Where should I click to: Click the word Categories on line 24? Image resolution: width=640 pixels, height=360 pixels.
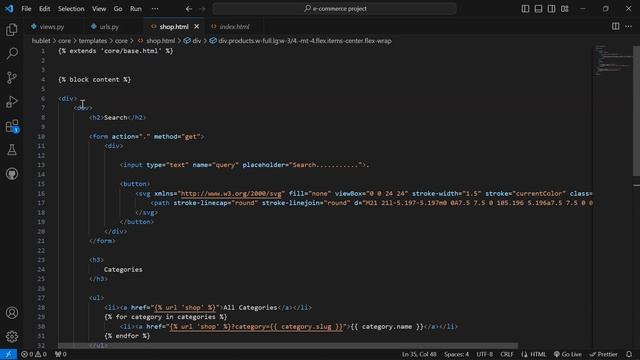point(123,269)
